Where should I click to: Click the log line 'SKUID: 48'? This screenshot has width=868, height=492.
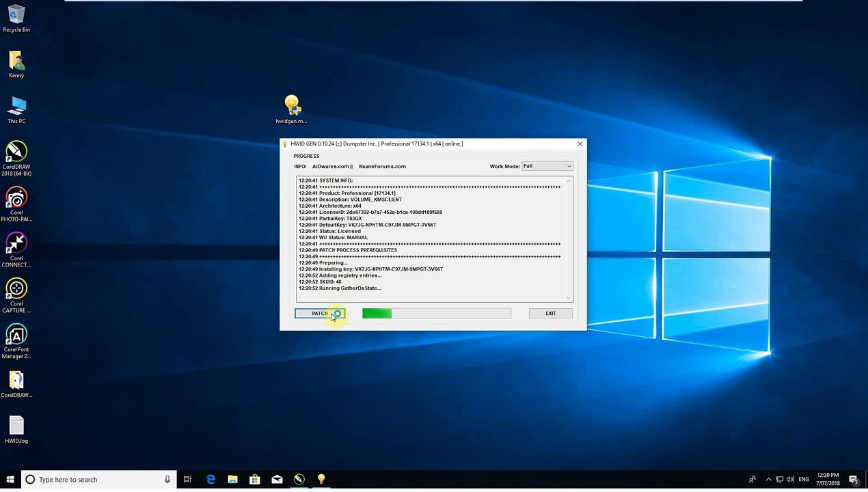click(x=320, y=282)
